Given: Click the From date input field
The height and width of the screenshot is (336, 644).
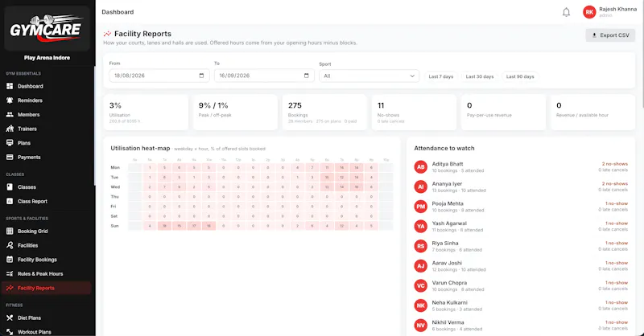Looking at the screenshot, I should coord(159,76).
